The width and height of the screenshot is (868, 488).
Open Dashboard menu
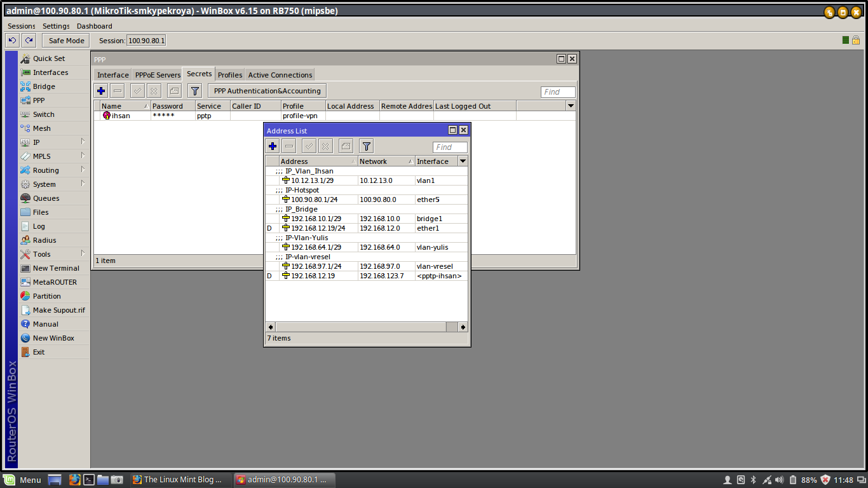(94, 26)
